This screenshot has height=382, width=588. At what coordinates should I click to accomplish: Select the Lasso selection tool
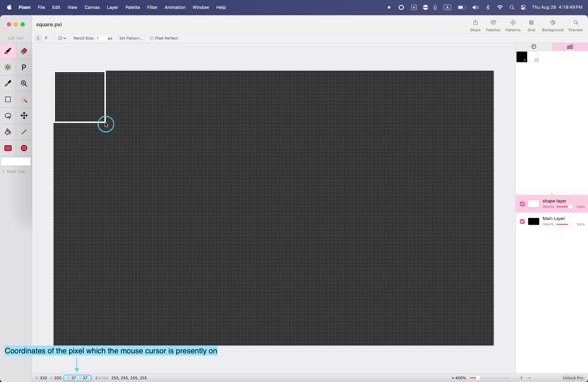(x=8, y=115)
